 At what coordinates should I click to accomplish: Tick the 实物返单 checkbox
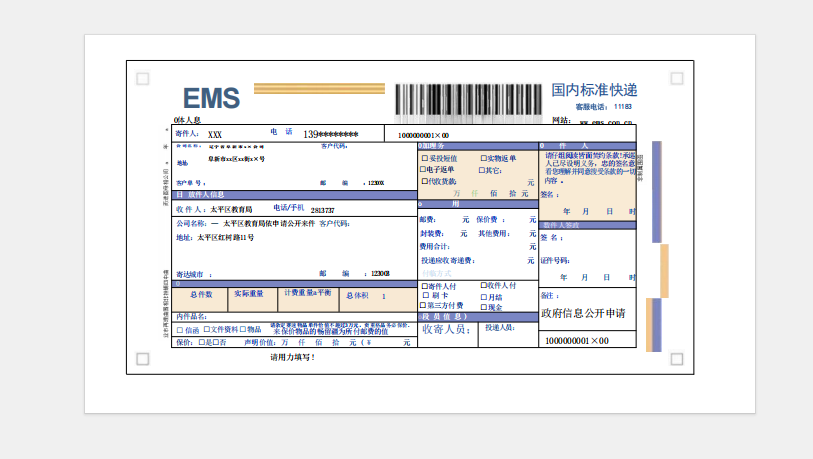(x=483, y=158)
